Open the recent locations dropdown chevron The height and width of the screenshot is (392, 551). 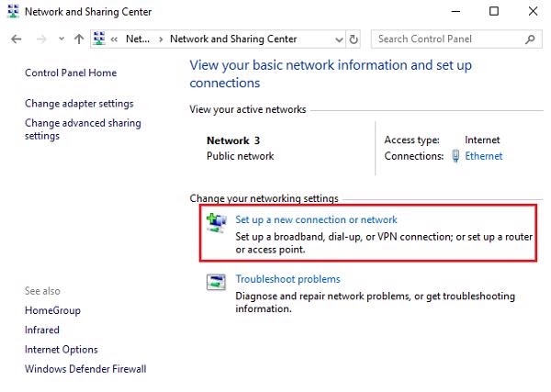[62, 40]
